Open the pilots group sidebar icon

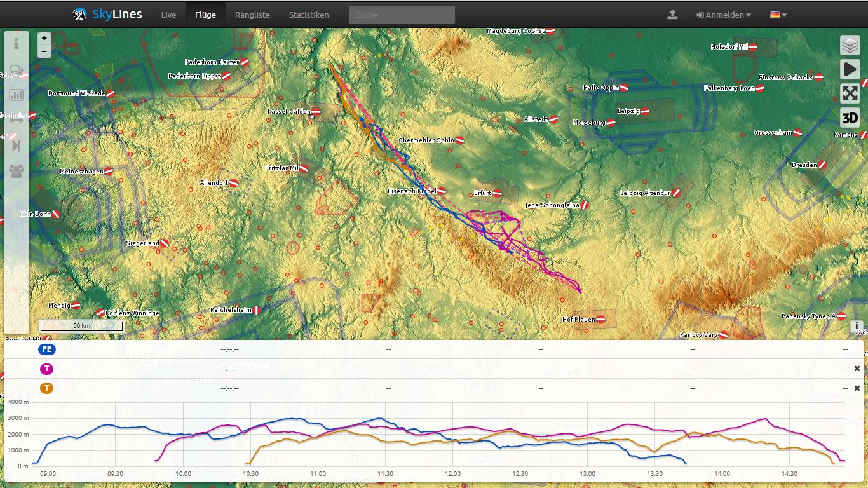pos(17,170)
